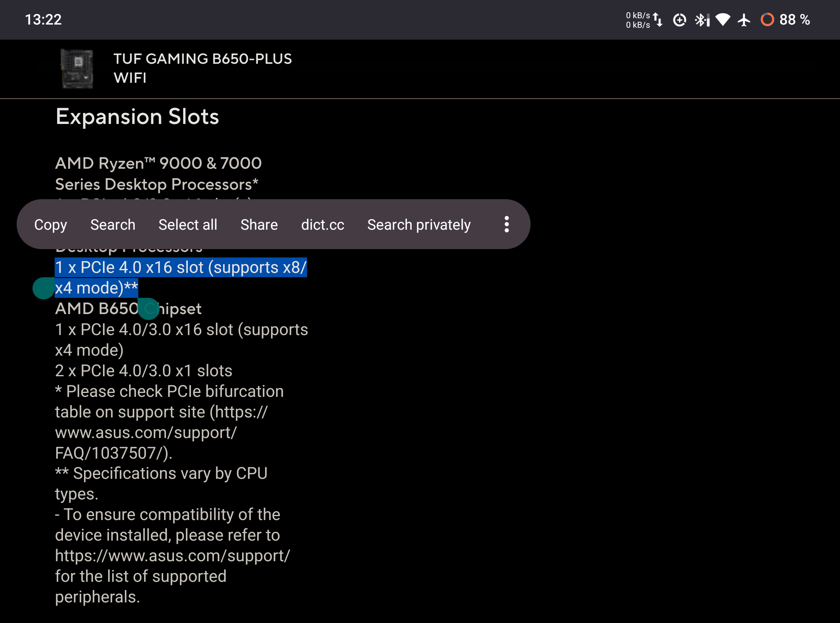
Task: Tap the TUF GAMING B650-PLUS WIFI title
Action: coord(202,68)
